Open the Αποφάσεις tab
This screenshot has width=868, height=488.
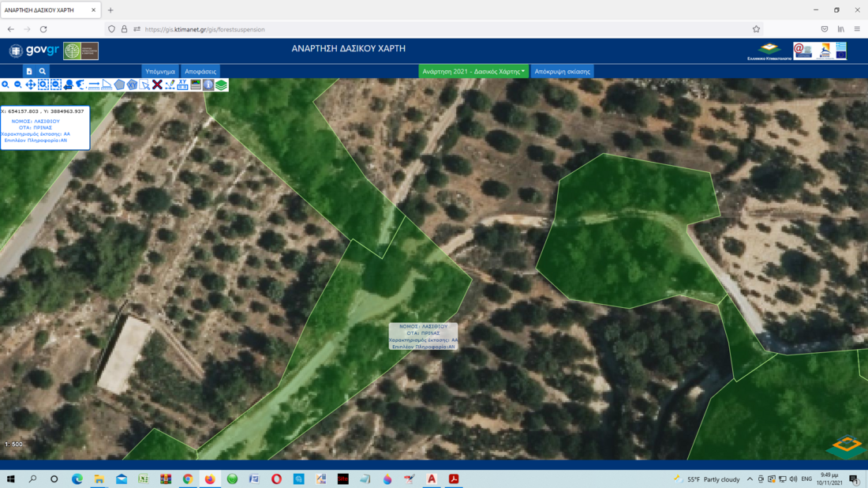pos(200,71)
